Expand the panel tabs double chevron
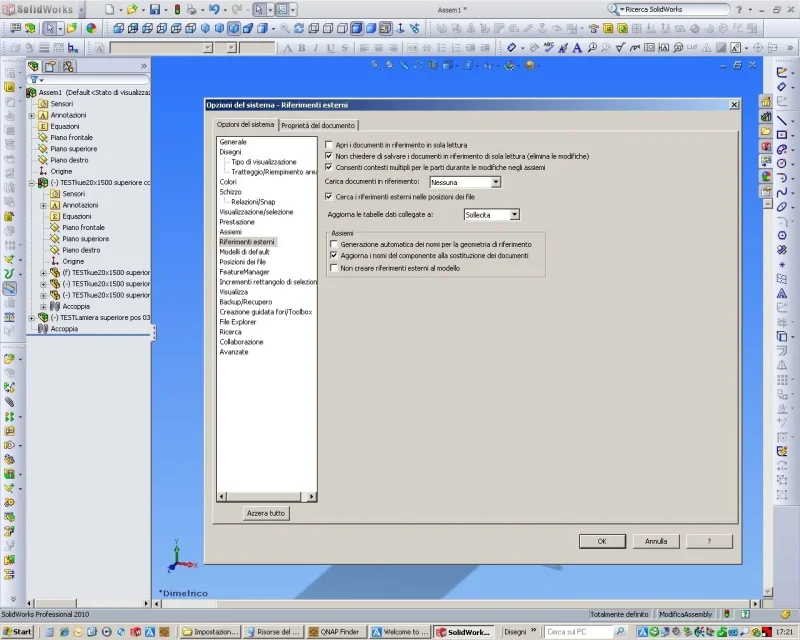This screenshot has height=640, width=800. [144, 66]
